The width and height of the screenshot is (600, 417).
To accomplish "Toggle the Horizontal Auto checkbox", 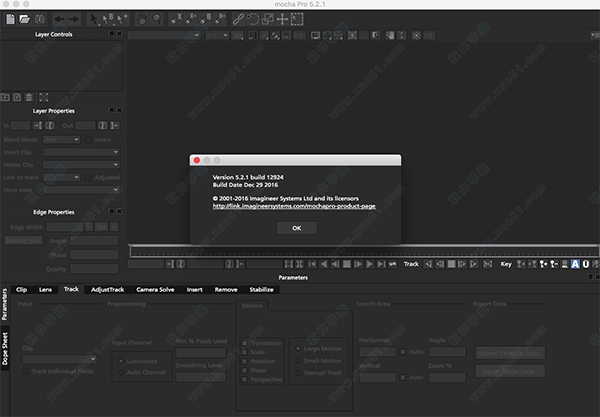I will coord(403,352).
